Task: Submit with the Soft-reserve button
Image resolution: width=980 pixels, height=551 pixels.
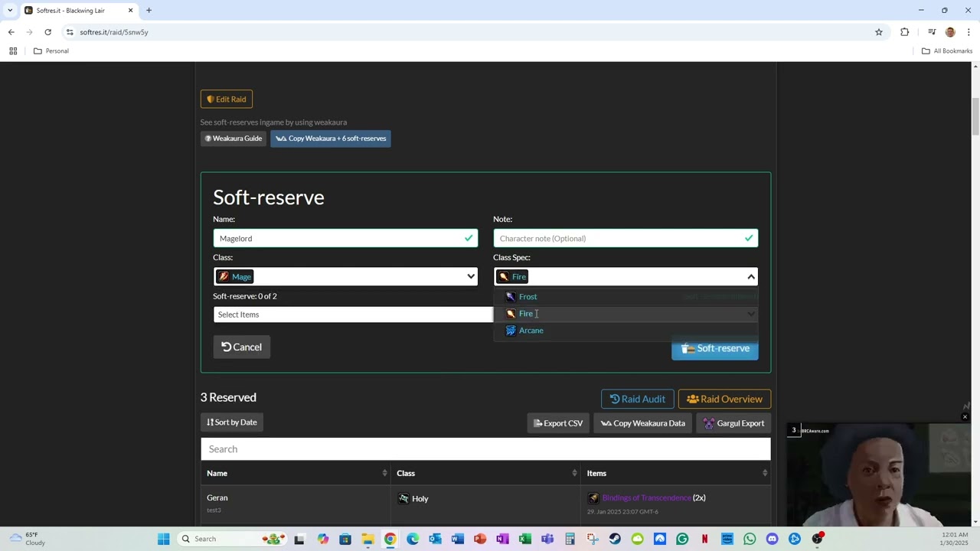Action: pyautogui.click(x=715, y=348)
